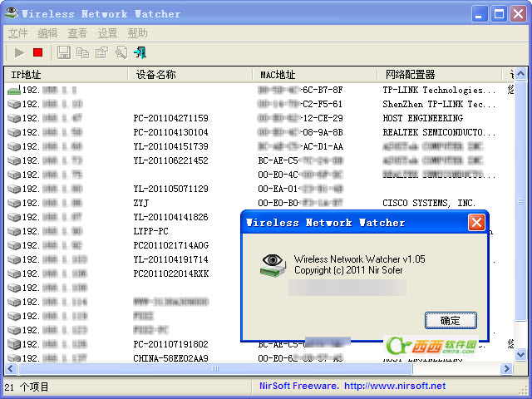Click the device icon beside PC2011021714AOG
The height and width of the screenshot is (399, 532).
pos(14,245)
